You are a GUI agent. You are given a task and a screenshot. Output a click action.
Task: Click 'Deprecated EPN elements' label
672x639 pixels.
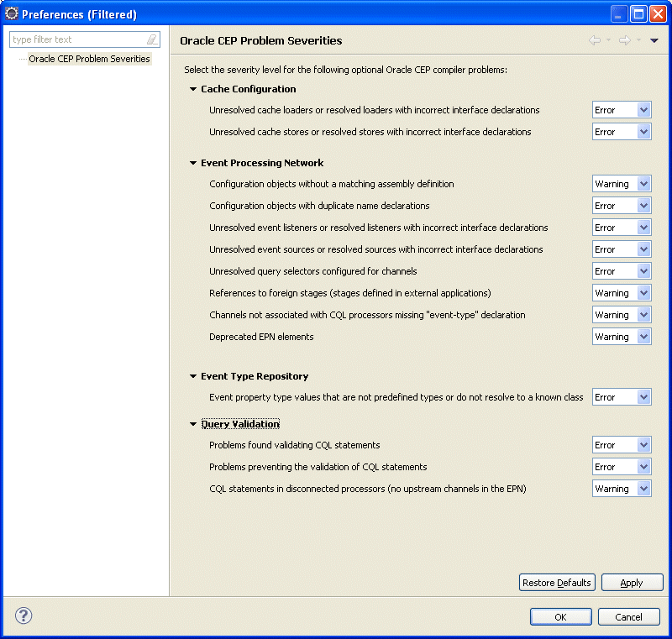[261, 337]
